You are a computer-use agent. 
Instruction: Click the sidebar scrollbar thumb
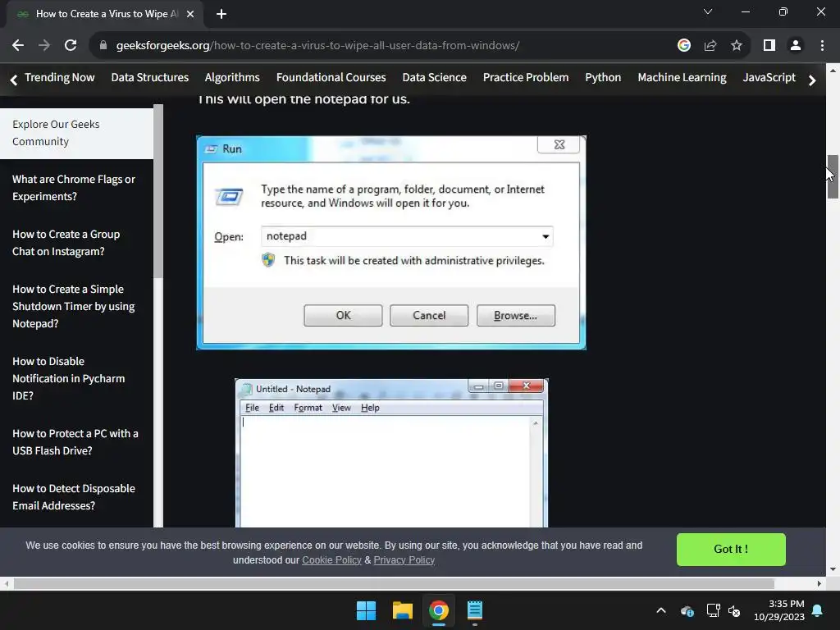(x=158, y=191)
